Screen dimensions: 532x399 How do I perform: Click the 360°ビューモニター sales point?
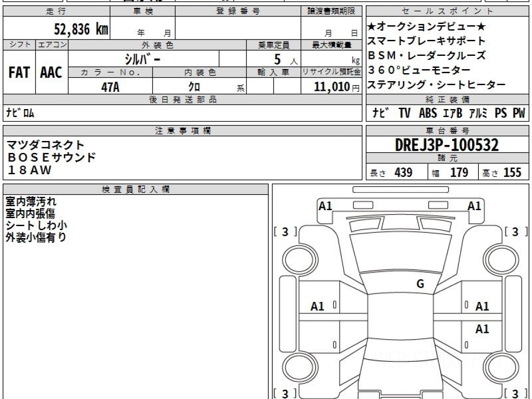pos(419,70)
